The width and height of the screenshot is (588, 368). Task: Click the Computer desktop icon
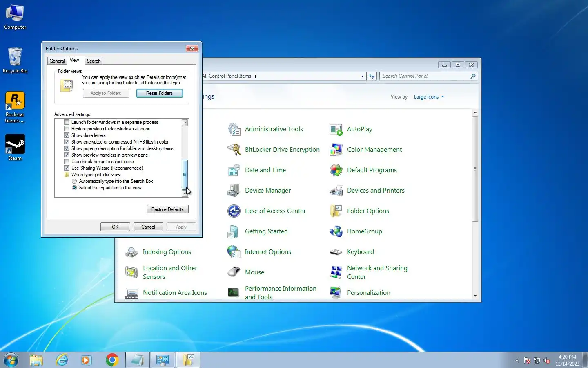coord(15,17)
